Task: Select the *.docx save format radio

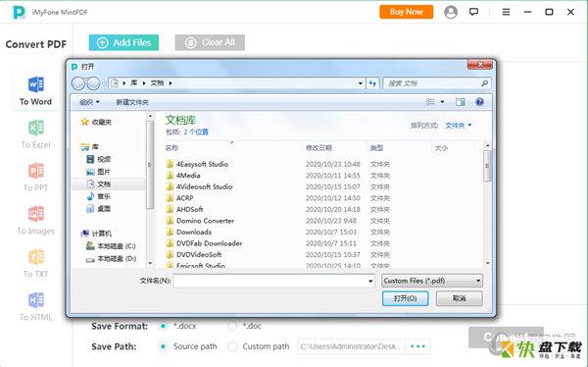Action: pyautogui.click(x=163, y=326)
